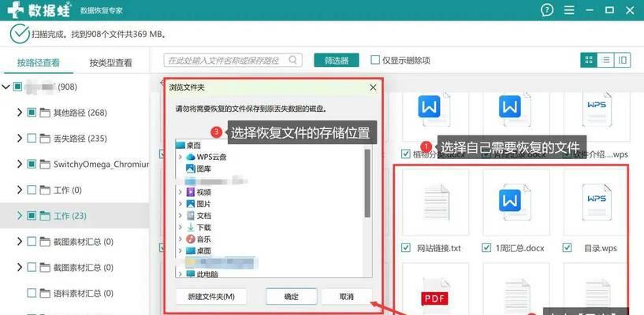Close the 浏览文件夹 dialog
This screenshot has width=644, height=315.
(373, 87)
